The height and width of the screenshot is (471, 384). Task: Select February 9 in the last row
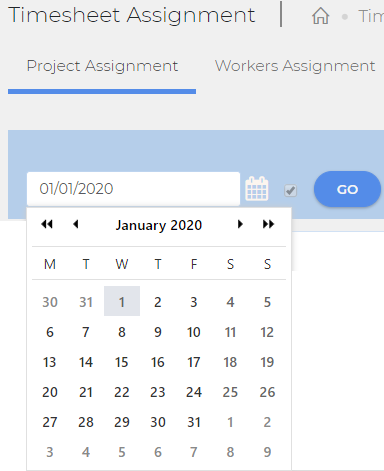coord(267,452)
